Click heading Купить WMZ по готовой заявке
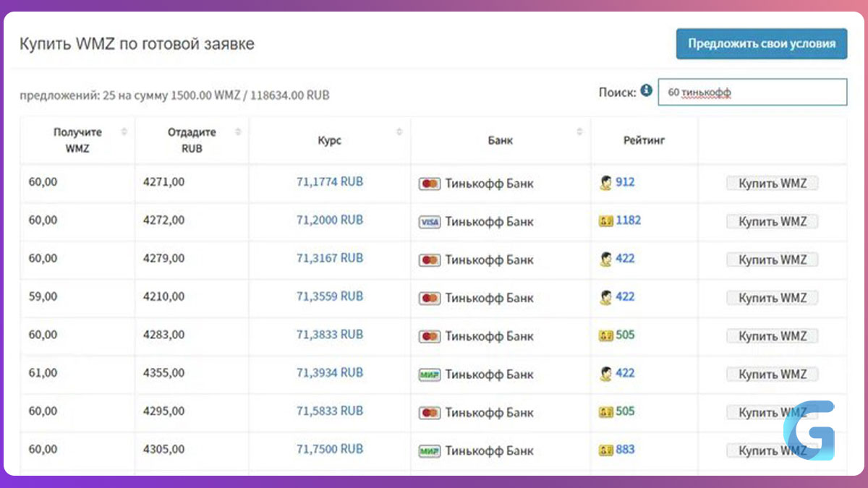This screenshot has height=488, width=868. [137, 44]
